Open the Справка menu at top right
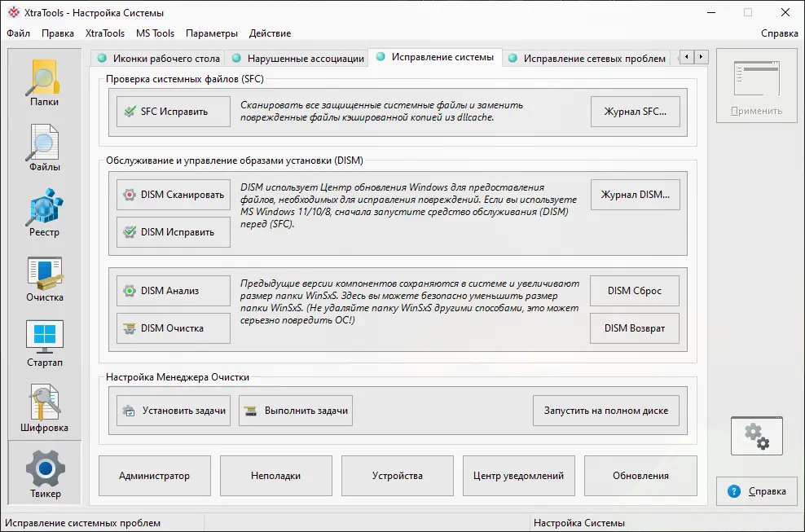Screen dimensions: 805x532 point(779,33)
